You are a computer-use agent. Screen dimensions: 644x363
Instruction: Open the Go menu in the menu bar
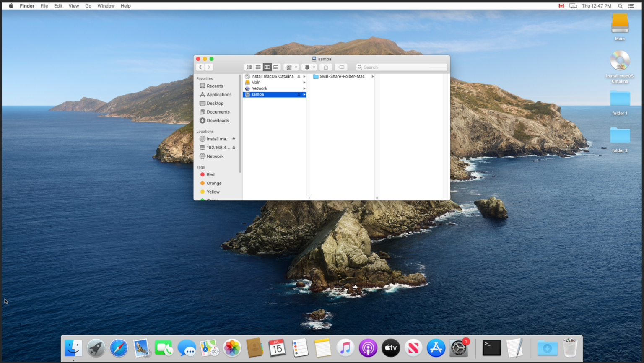tap(88, 5)
